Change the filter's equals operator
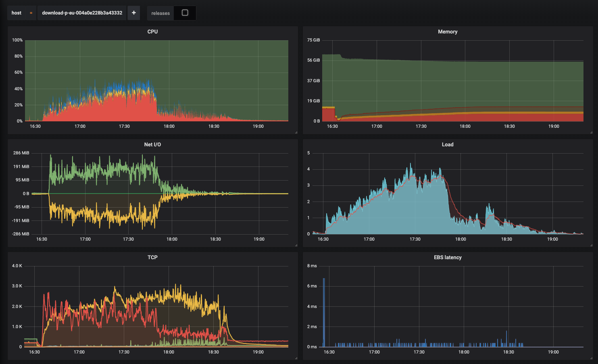The image size is (598, 364). click(31, 13)
